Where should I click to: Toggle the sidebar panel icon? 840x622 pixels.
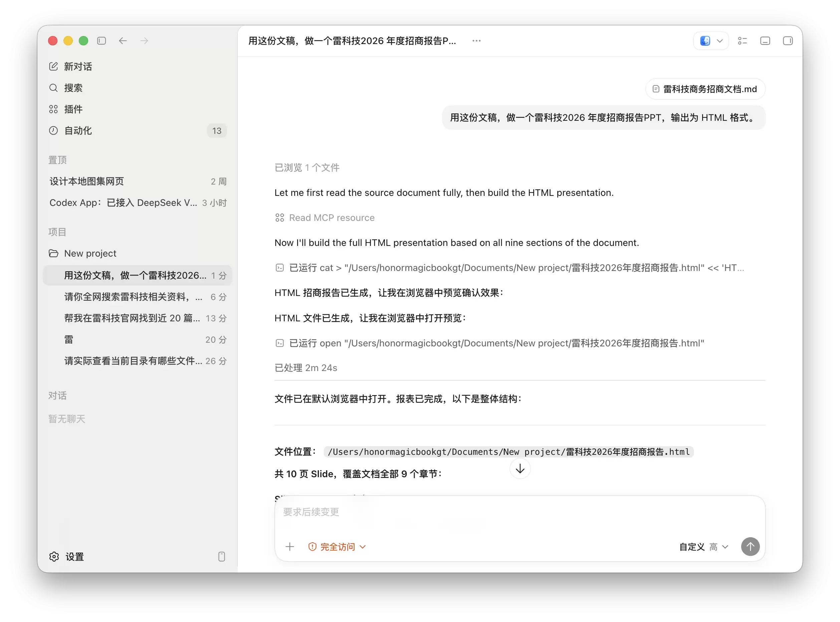click(x=101, y=41)
